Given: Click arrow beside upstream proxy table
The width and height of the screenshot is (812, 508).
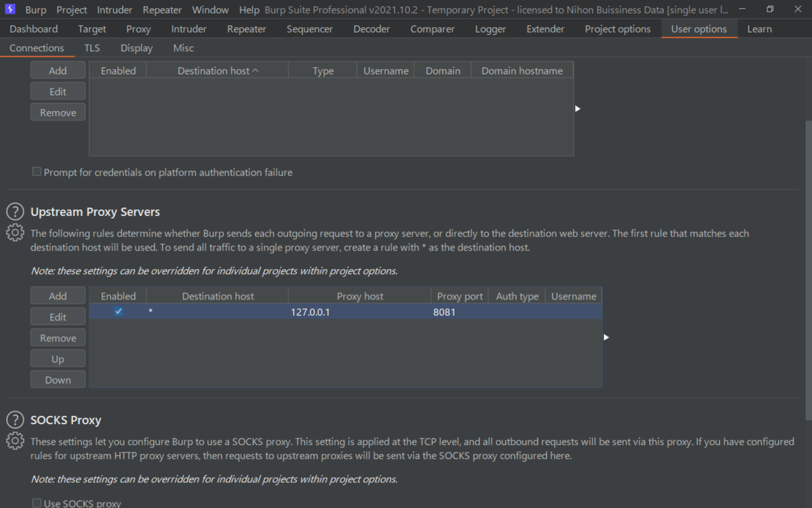Looking at the screenshot, I should (606, 337).
